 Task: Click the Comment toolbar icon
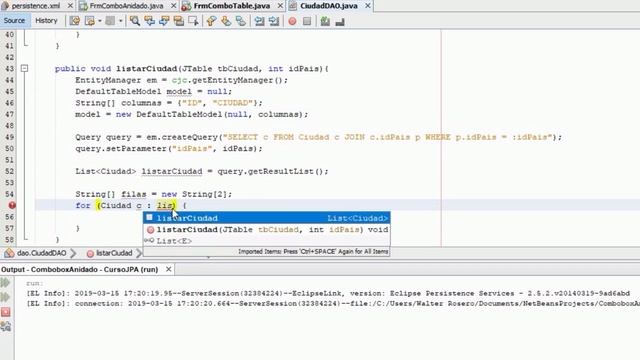coord(325,21)
